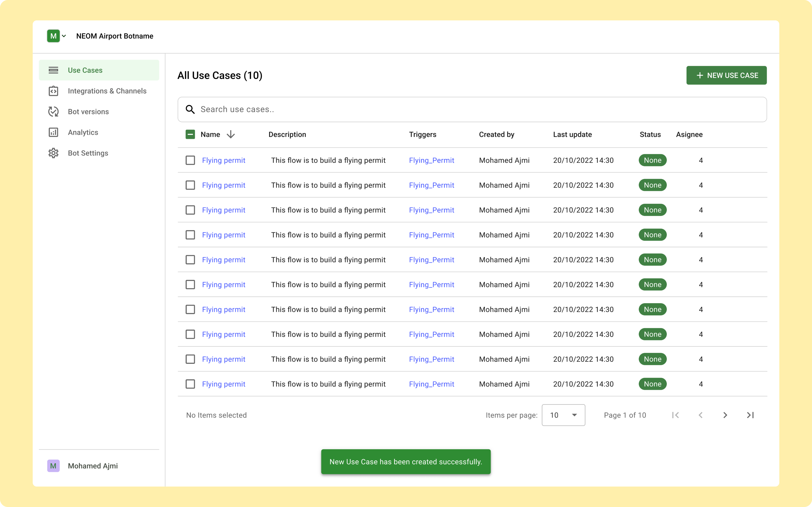Open the workspace switcher chevron next to M
This screenshot has height=507, width=812.
[64, 36]
